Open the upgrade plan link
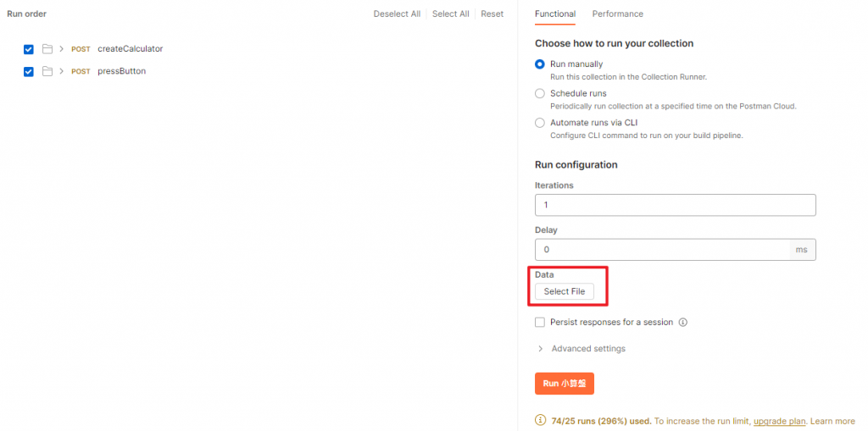The width and height of the screenshot is (868, 431). (x=780, y=421)
